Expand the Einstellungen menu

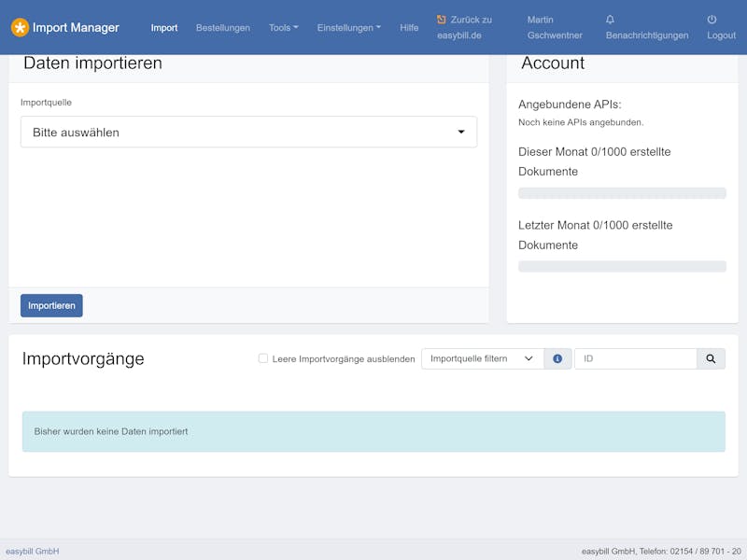(x=348, y=28)
